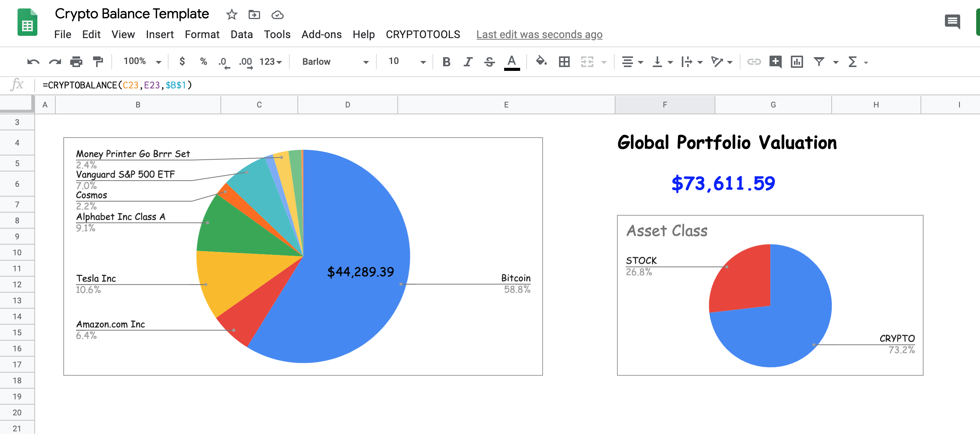980x434 pixels.
Task: Click the merge cells icon
Action: (587, 62)
